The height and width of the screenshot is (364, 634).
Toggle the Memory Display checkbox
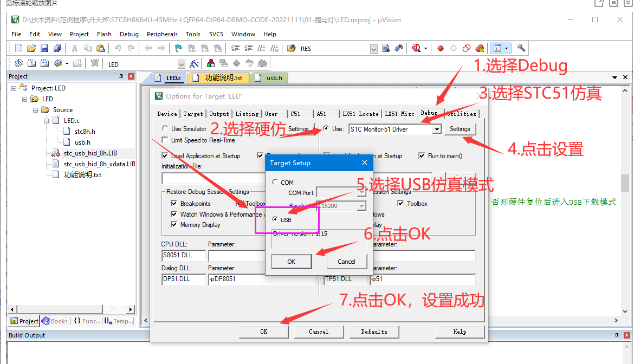tap(174, 225)
